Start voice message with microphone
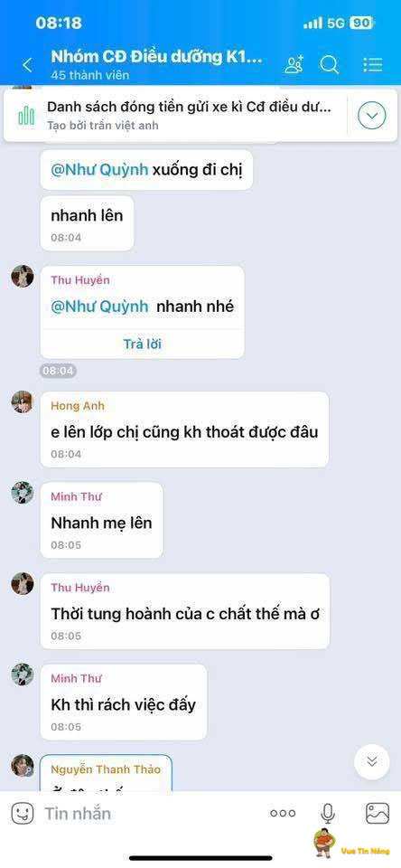 328,813
